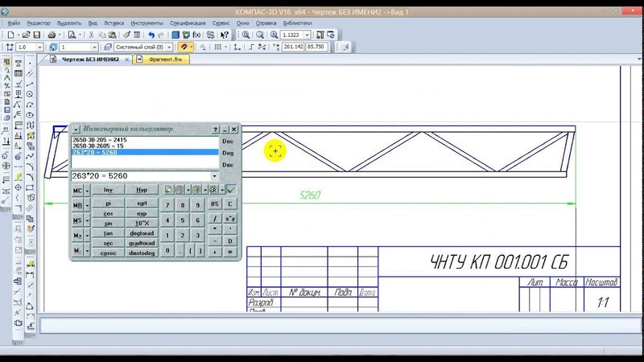
Task: Save the drawing with the floppy disk icon
Action: [x=36, y=35]
